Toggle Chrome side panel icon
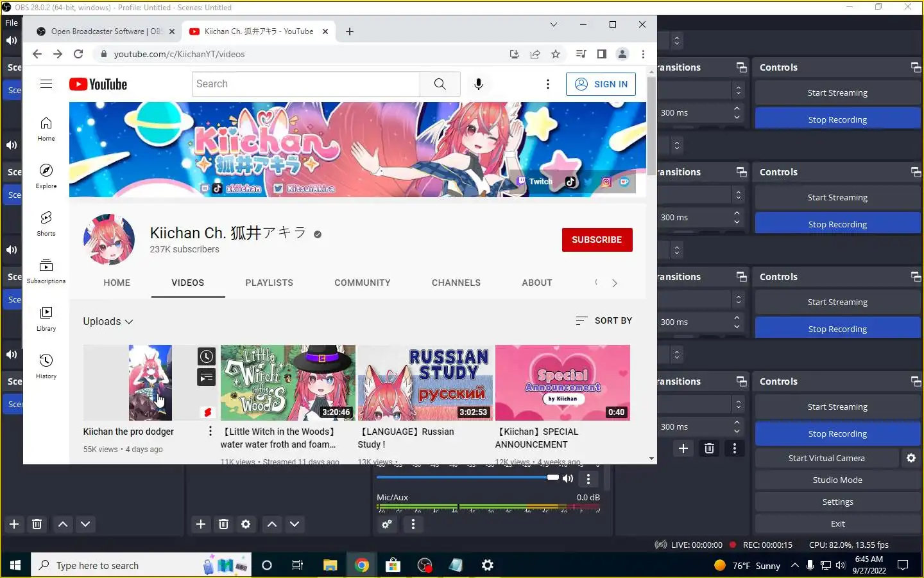This screenshot has width=924, height=578. 601,54
